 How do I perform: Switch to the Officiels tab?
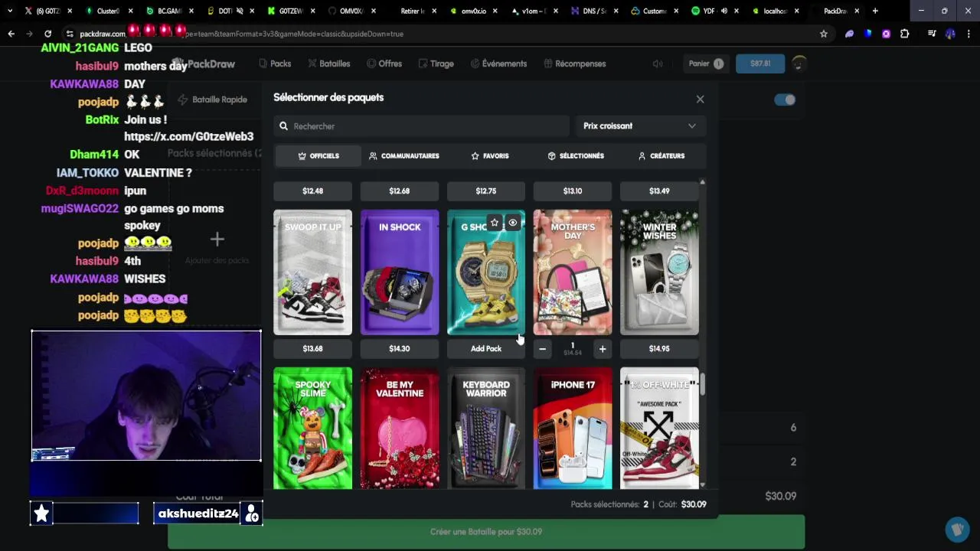point(318,156)
